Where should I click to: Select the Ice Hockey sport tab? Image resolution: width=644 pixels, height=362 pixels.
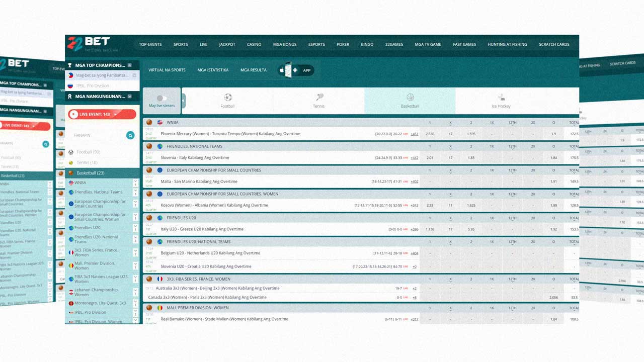point(501,101)
